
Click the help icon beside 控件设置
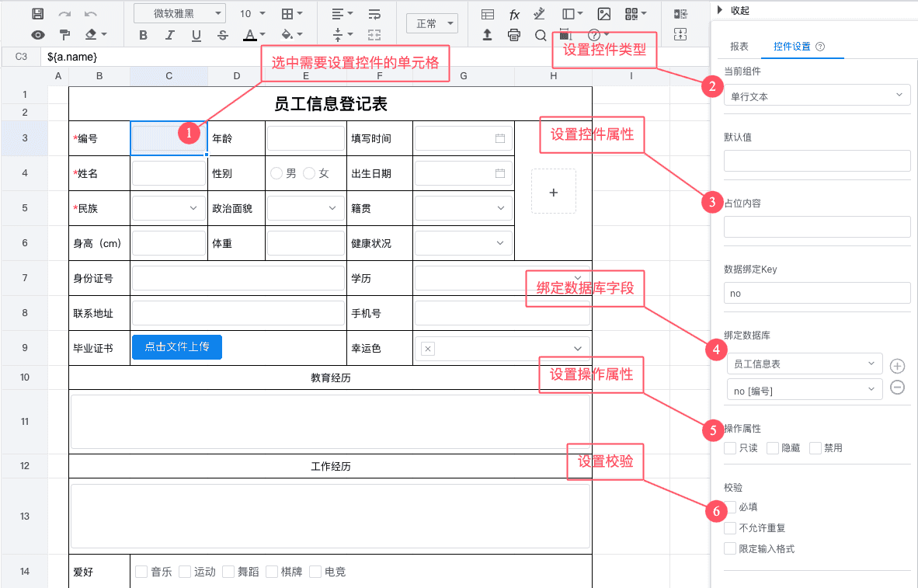pyautogui.click(x=820, y=47)
